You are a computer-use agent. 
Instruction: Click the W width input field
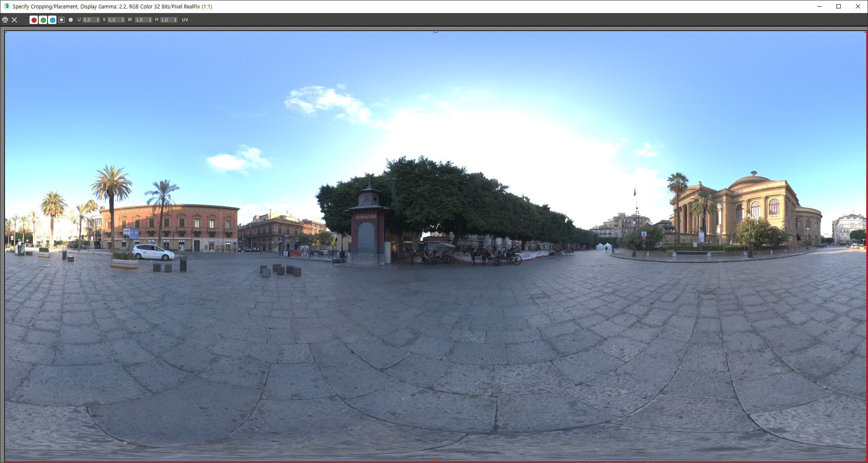141,20
